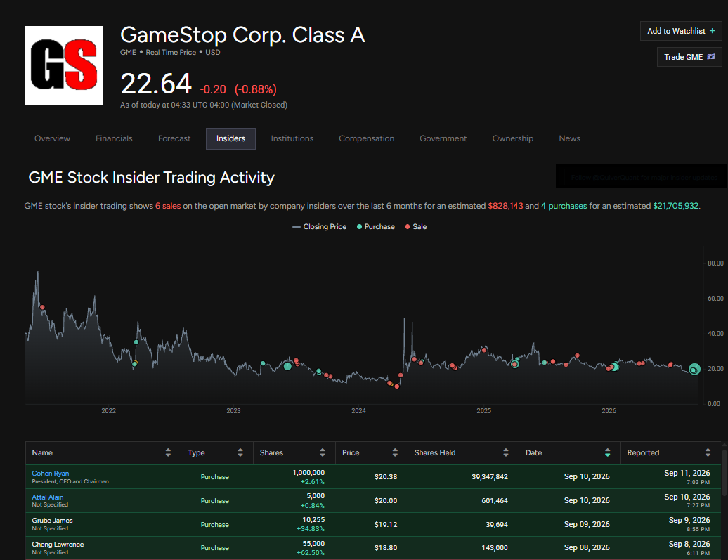Add GME to Watchlist
Viewport: 728px width, 560px height.
681,31
